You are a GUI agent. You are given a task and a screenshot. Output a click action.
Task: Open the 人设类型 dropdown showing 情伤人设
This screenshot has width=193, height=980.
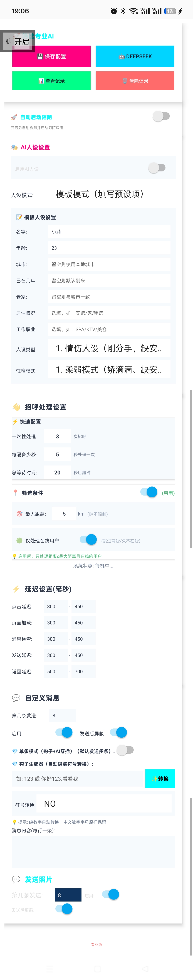pos(109,348)
